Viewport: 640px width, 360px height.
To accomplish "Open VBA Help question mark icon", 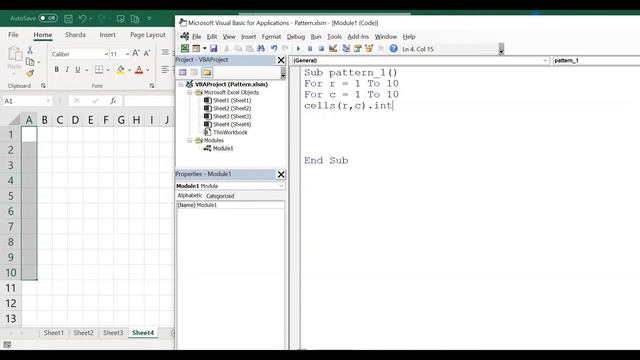I will [x=393, y=49].
